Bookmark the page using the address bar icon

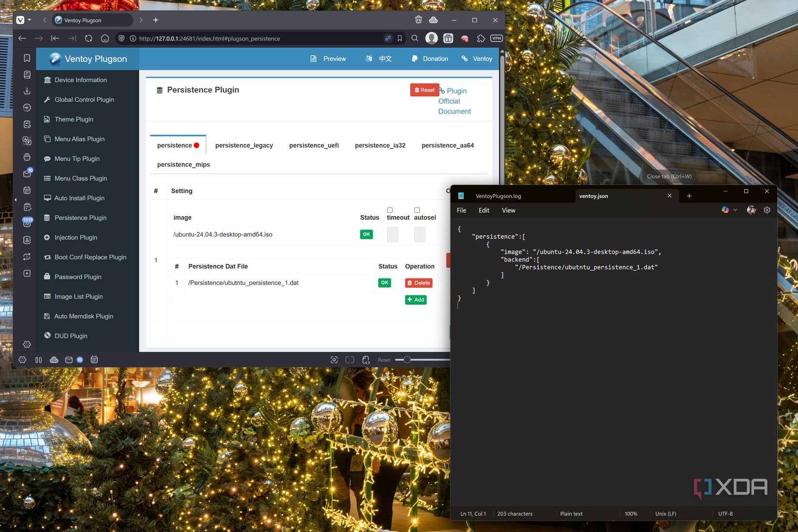400,38
